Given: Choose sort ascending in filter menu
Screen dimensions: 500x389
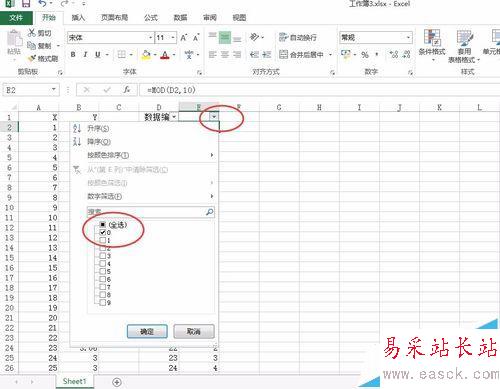Looking at the screenshot, I should [x=144, y=128].
